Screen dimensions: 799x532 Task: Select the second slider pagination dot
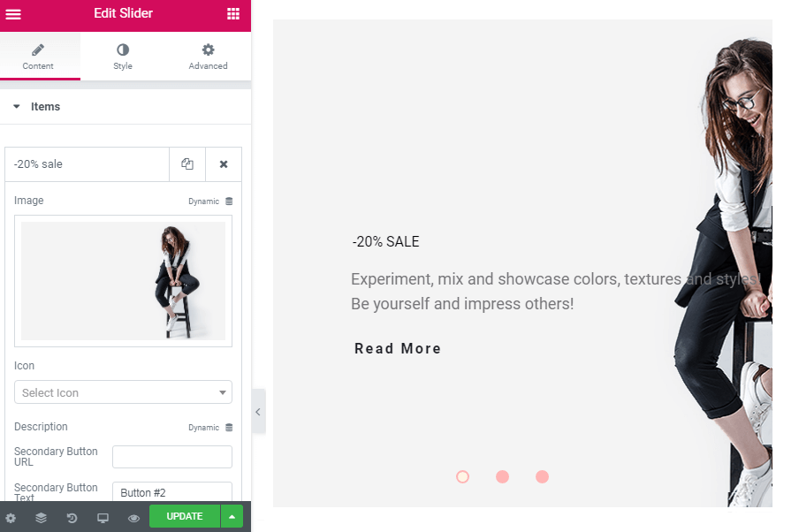pos(502,476)
